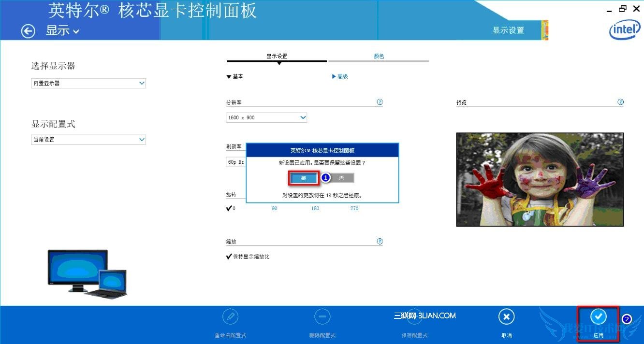Viewport: 644px width, 344px height.
Task: Open the 显示配置式 dropdown showing 当前设置
Action: coord(88,140)
